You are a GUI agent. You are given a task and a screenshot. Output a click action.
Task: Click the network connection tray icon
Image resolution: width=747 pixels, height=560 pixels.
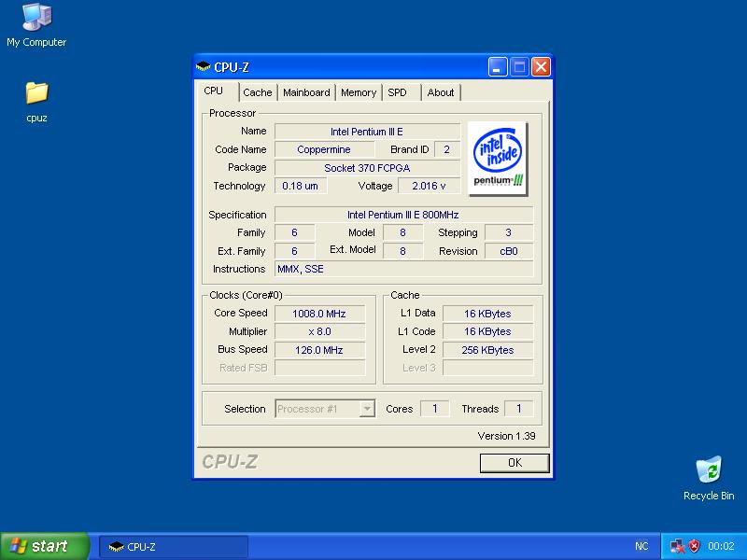coord(676,546)
